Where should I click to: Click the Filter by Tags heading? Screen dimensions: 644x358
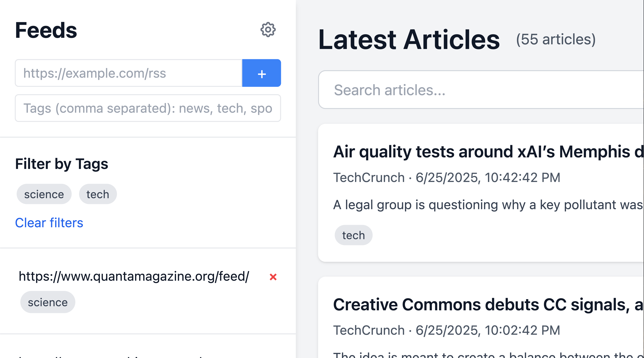coord(62,164)
